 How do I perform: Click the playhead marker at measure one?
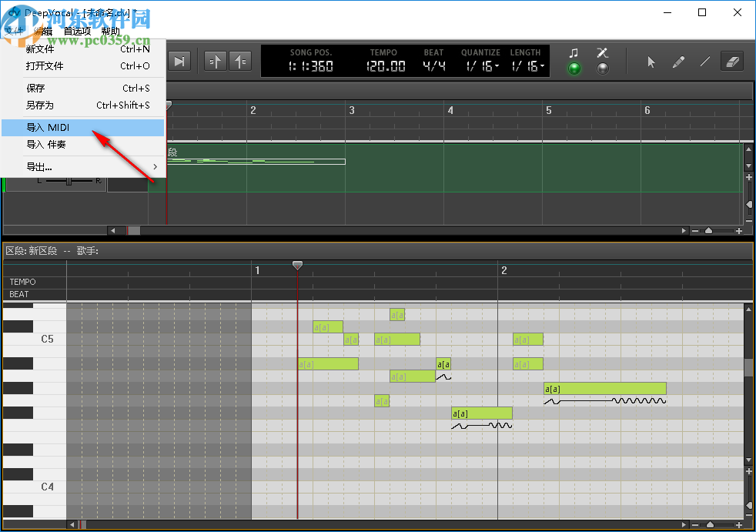(x=297, y=265)
